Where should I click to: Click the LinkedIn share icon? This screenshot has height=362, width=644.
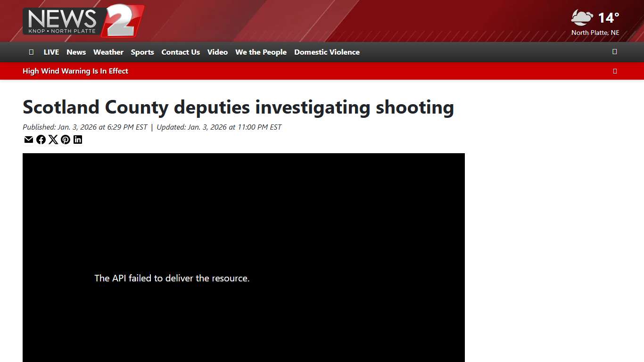(x=78, y=140)
